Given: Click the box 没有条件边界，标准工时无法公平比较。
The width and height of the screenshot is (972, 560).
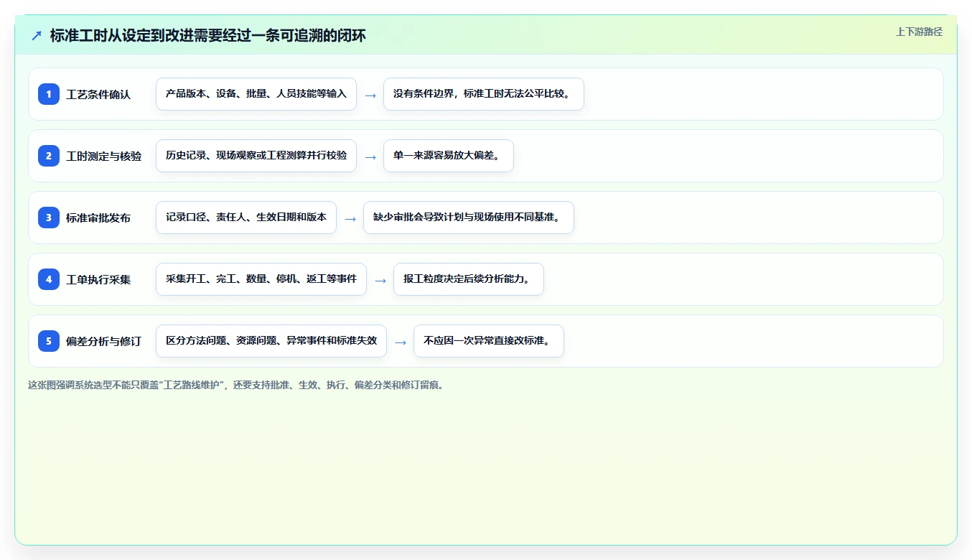Looking at the screenshot, I should 484,94.
